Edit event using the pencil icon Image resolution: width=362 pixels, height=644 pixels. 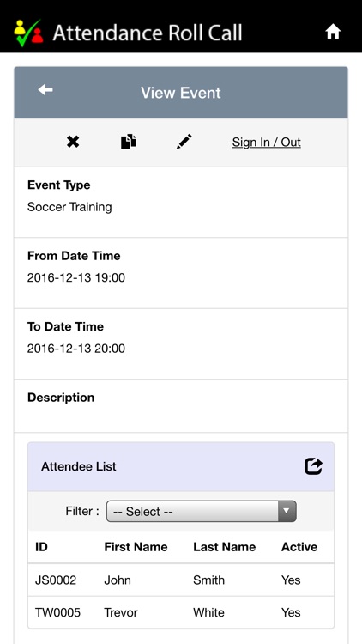(184, 142)
